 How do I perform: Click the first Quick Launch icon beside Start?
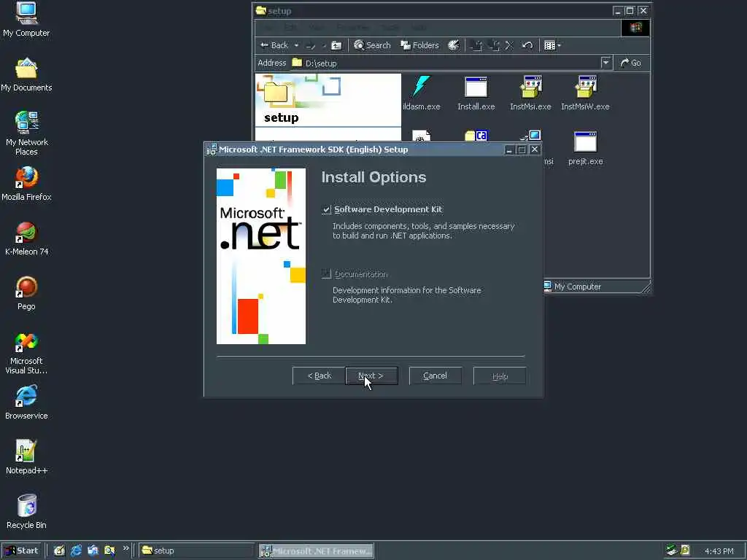59,551
